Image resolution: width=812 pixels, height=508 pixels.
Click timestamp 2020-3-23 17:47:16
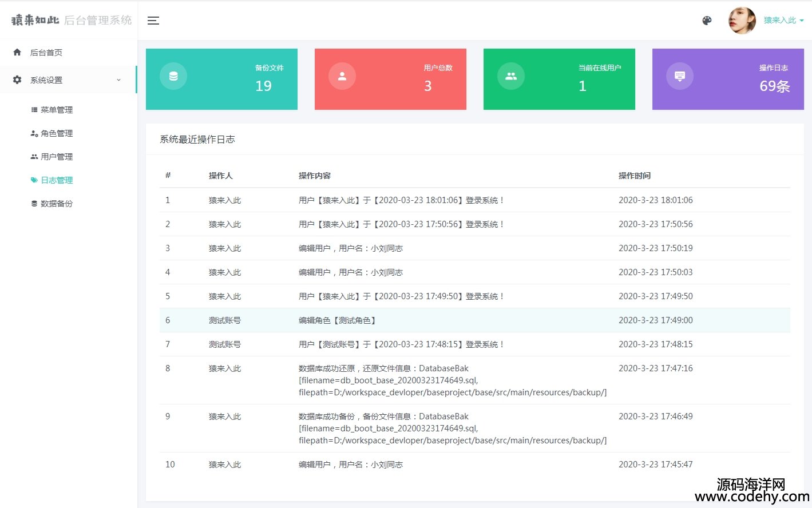coord(656,368)
